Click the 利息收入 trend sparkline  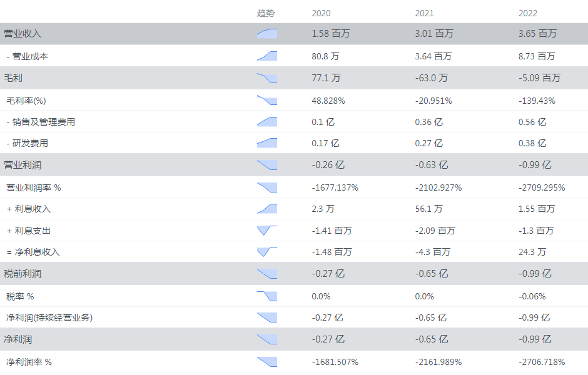pyautogui.click(x=267, y=209)
